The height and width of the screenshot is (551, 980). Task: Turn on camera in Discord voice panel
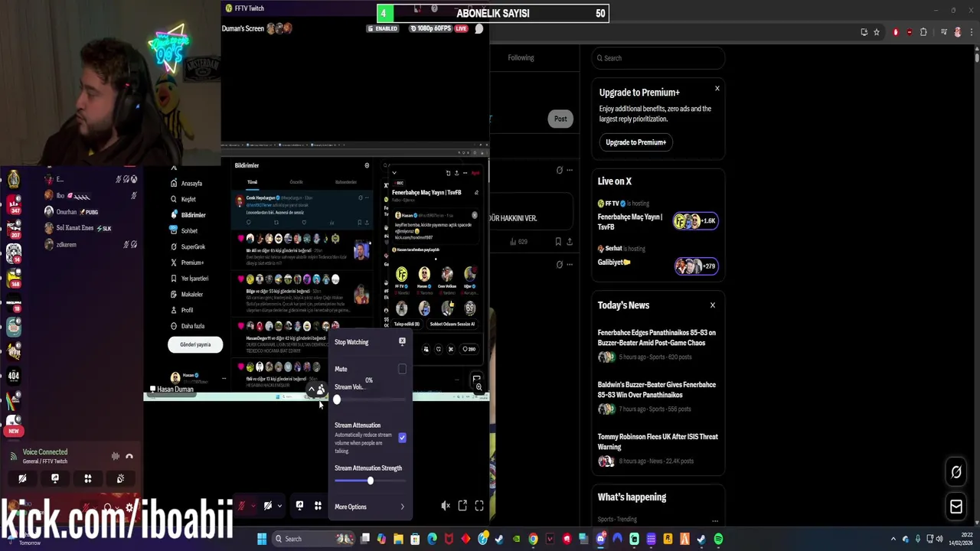(x=22, y=478)
